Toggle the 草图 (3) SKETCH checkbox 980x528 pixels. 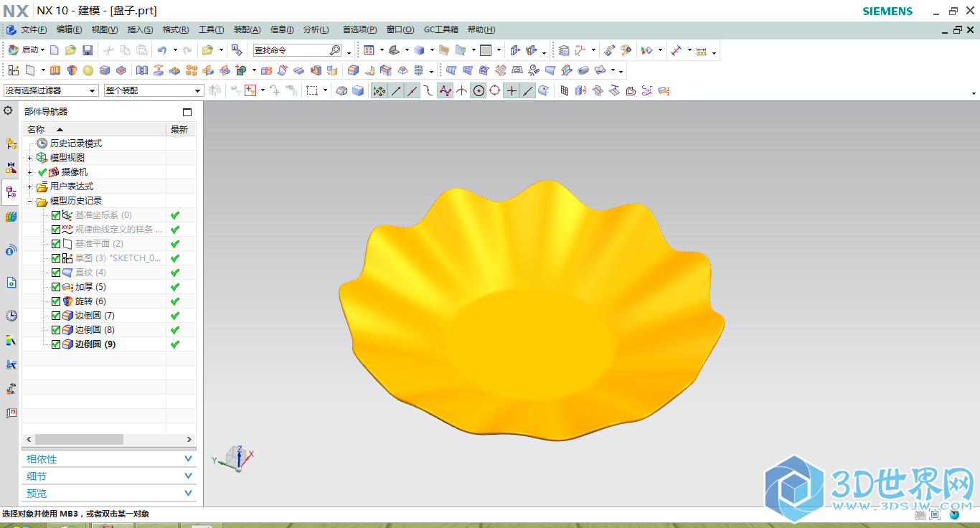point(56,258)
